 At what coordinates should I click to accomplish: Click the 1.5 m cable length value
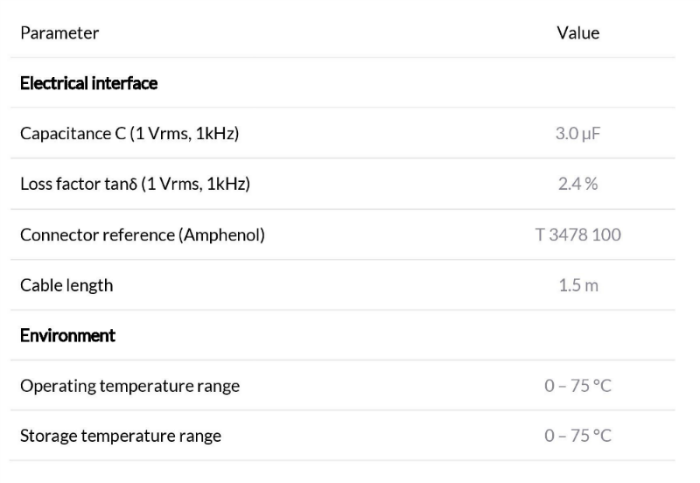click(x=578, y=285)
